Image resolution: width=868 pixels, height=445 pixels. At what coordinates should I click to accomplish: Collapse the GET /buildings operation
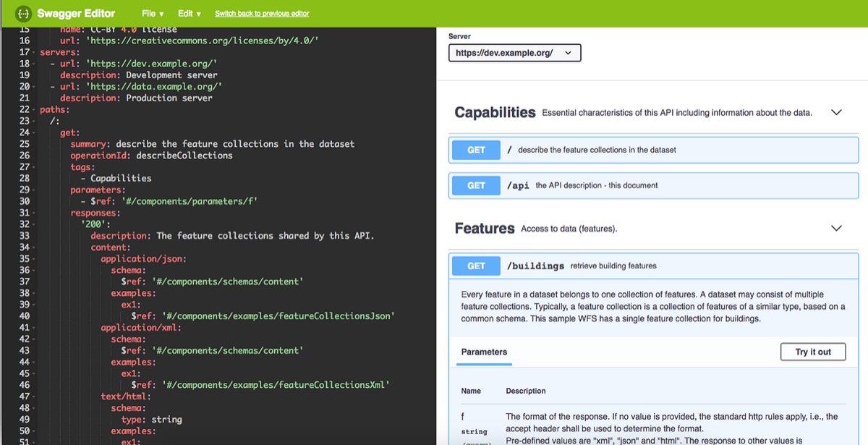[x=654, y=266]
